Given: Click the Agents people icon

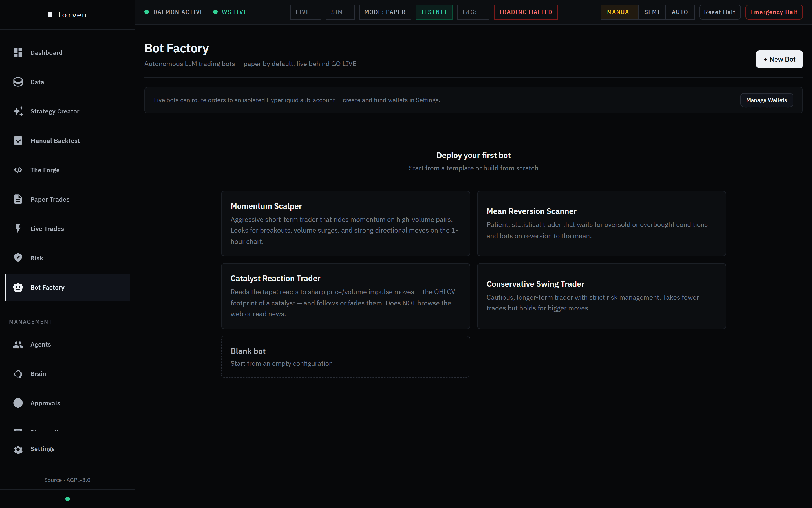Looking at the screenshot, I should click(18, 344).
